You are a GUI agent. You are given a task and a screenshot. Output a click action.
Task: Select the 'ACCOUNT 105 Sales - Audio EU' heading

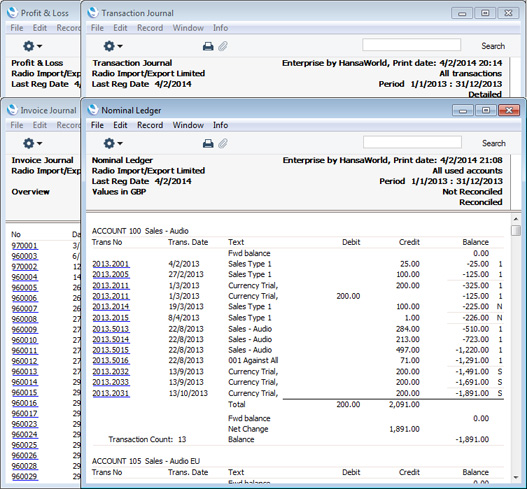coord(146,461)
